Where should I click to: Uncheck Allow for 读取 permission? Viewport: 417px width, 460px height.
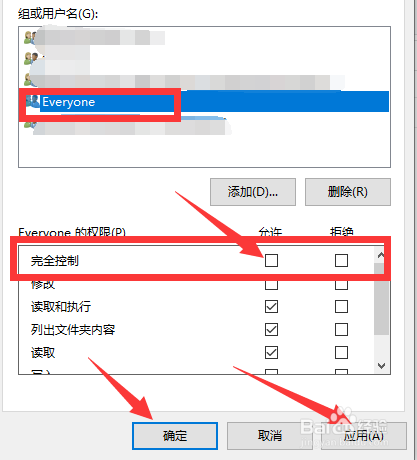tap(271, 352)
